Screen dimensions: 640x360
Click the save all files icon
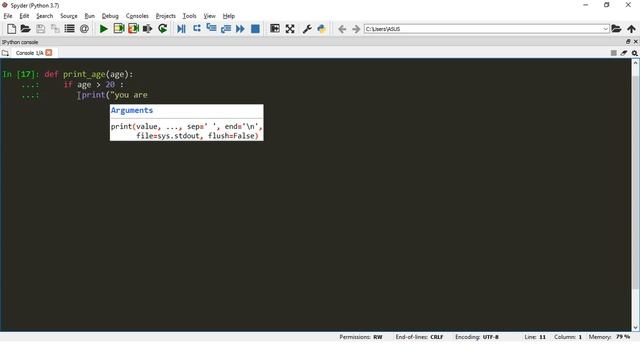coord(55,29)
